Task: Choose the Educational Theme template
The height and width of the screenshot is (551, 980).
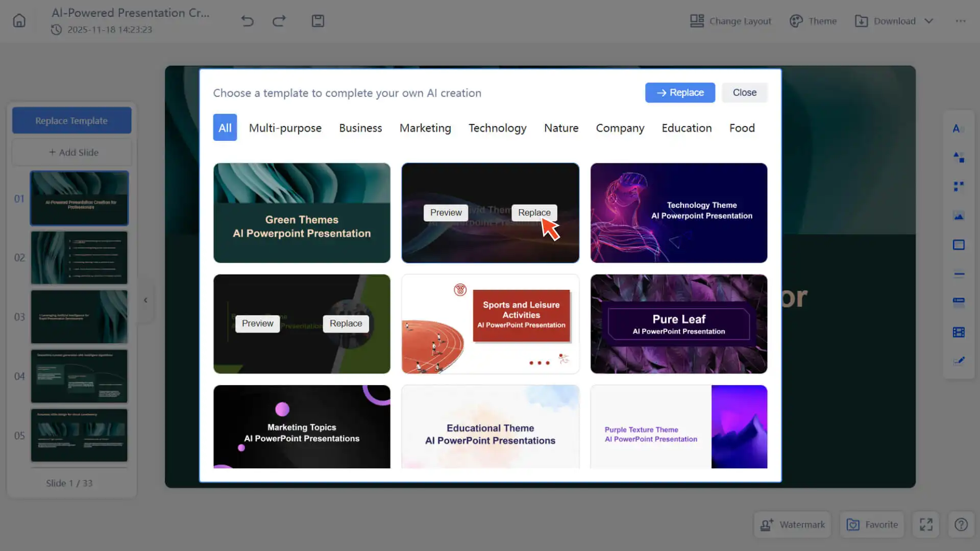Action: click(x=490, y=427)
